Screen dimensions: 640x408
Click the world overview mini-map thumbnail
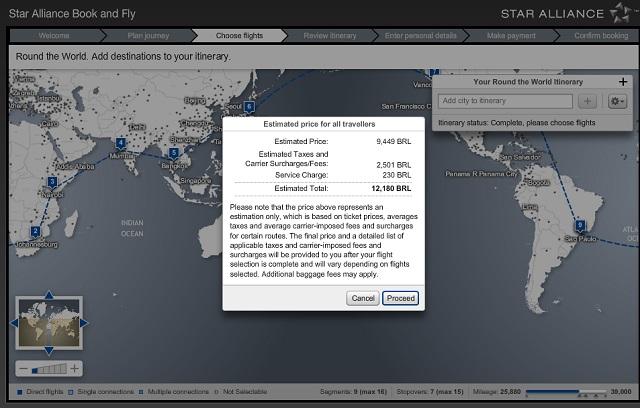pyautogui.click(x=49, y=323)
